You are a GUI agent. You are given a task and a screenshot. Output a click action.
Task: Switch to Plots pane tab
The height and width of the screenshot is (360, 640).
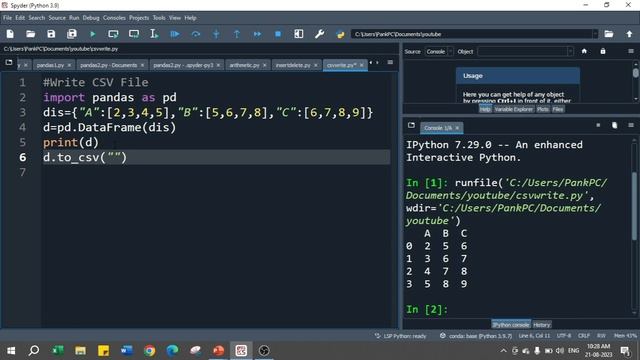pos(542,109)
